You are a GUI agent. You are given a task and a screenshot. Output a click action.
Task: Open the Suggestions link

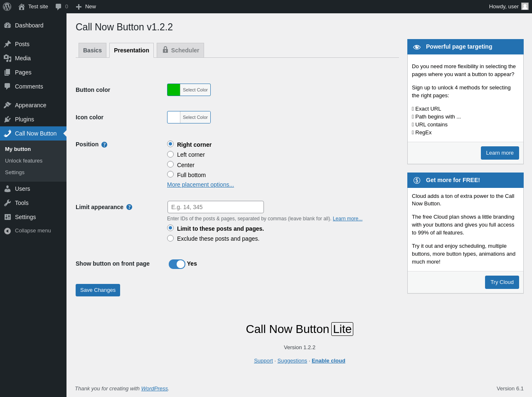pyautogui.click(x=292, y=361)
